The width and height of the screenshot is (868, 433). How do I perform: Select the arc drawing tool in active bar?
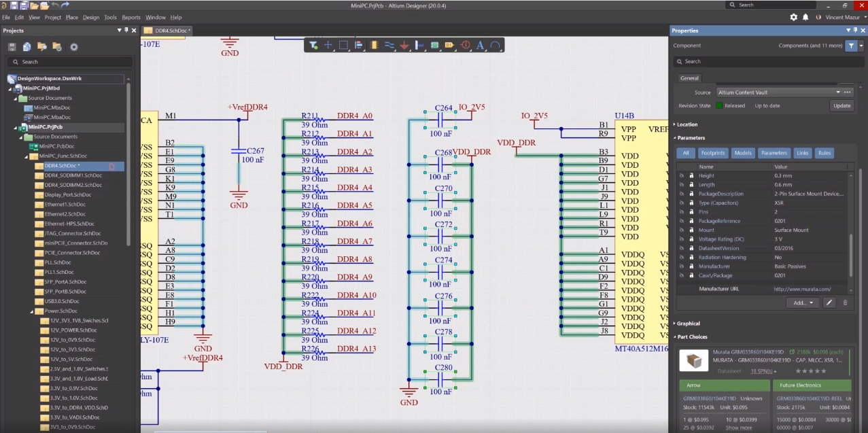pos(496,46)
